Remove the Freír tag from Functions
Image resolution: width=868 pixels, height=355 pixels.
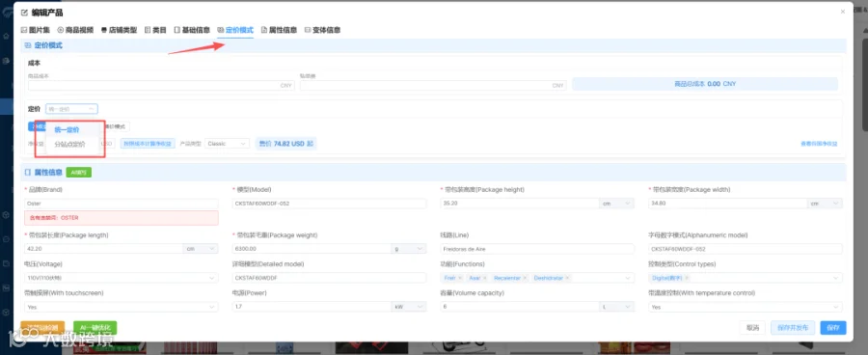pos(460,278)
